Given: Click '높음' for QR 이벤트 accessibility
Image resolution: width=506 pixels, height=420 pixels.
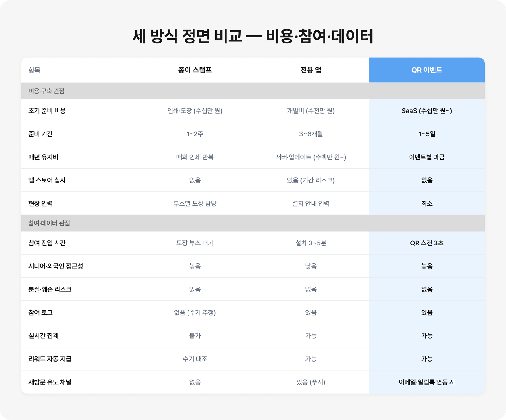Looking at the screenshot, I should pos(427,266).
